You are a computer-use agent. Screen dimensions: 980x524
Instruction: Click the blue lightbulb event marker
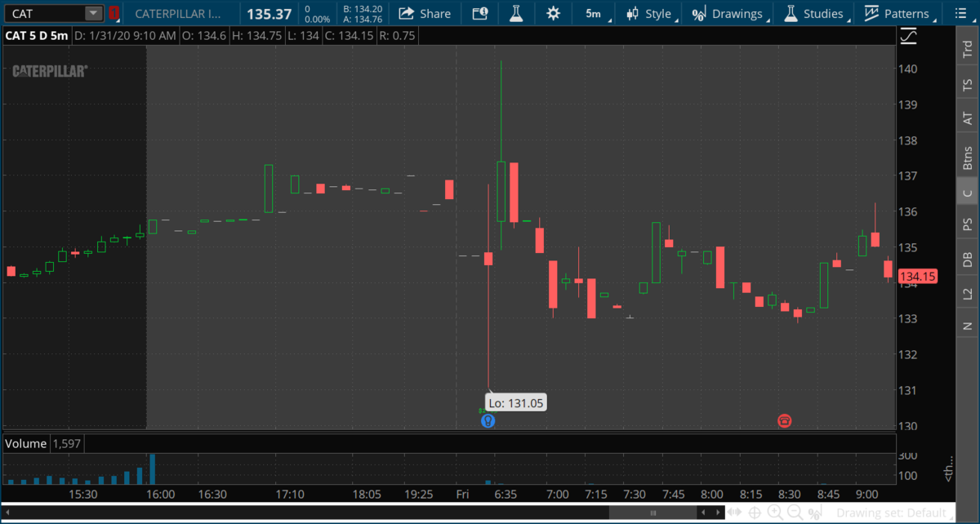tap(488, 421)
